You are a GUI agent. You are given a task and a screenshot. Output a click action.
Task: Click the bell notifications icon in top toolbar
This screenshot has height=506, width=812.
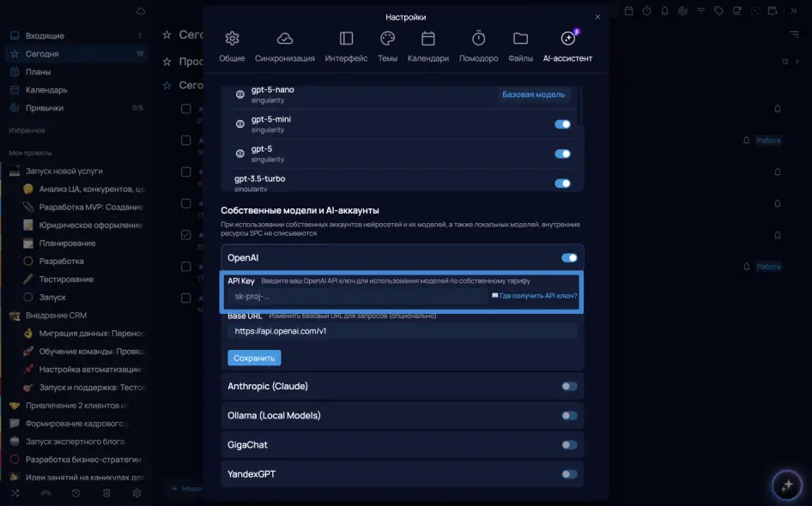click(x=664, y=10)
